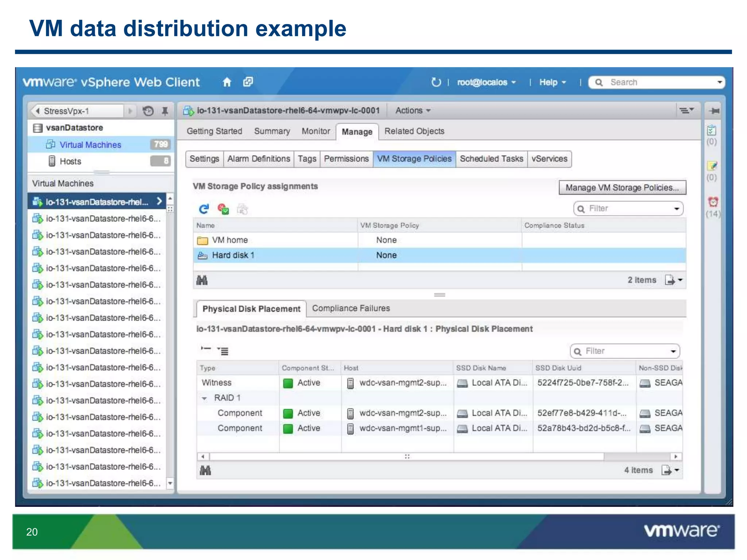Click the scroll-down arrow of the VM list
Screen dimensions: 747x560
pyautogui.click(x=170, y=483)
